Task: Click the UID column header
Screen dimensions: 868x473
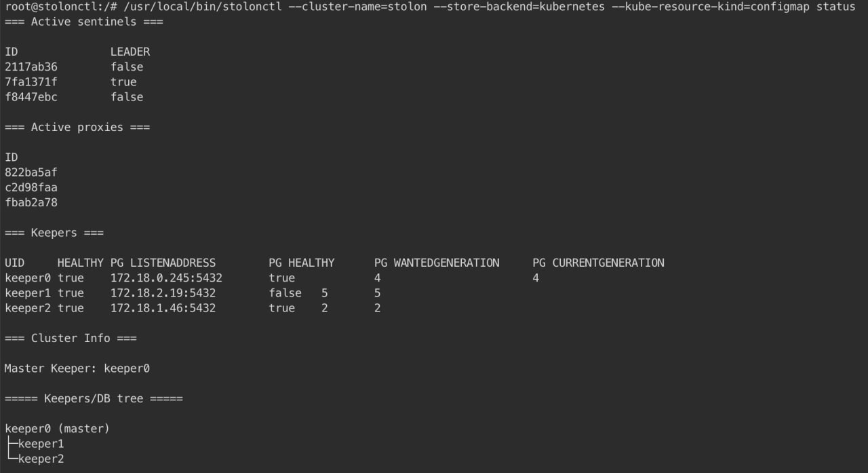Action: tap(15, 263)
